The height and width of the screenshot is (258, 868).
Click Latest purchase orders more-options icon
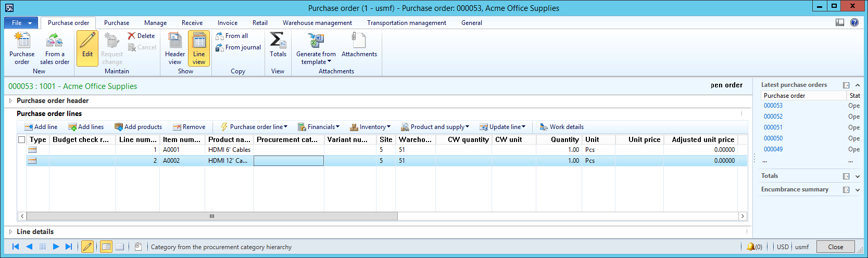tap(846, 85)
